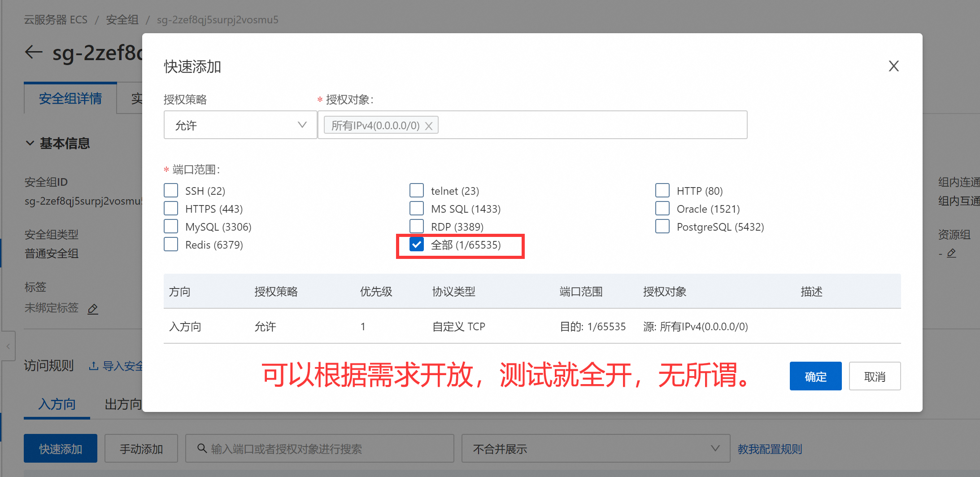Click the 导入安全组规则 link
980x477 pixels.
click(116, 366)
